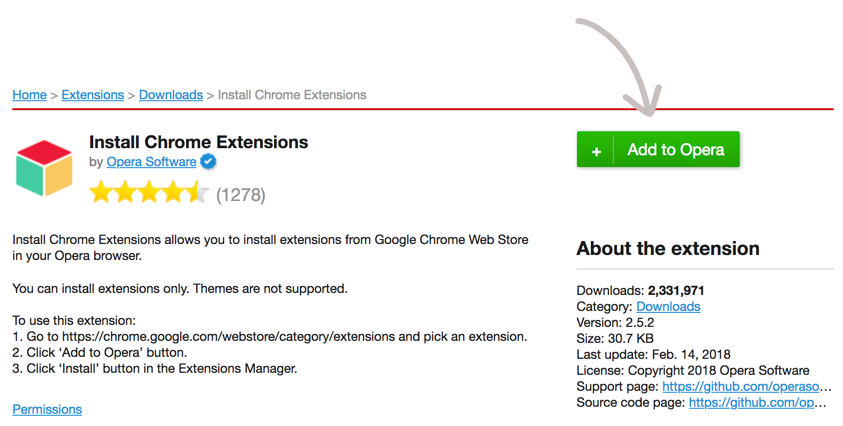Open the Support page GitHub link
This screenshot has width=843, height=426.
tap(747, 386)
